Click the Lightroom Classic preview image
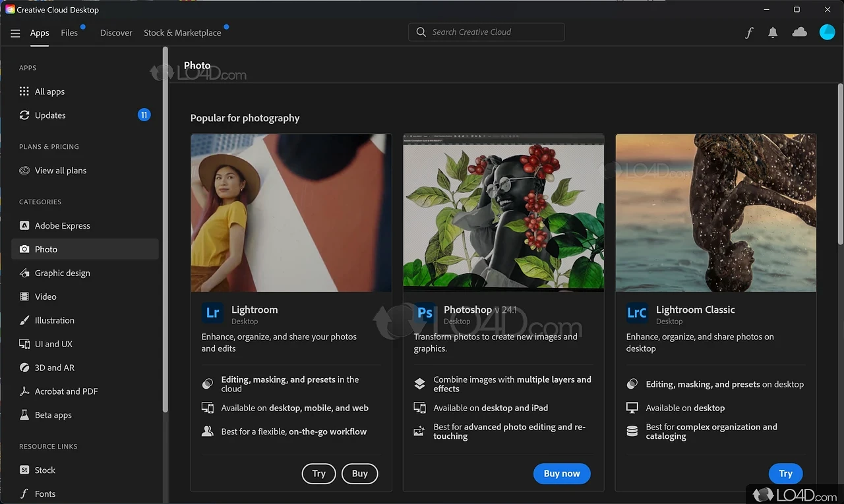The width and height of the screenshot is (844, 504). pos(716,213)
